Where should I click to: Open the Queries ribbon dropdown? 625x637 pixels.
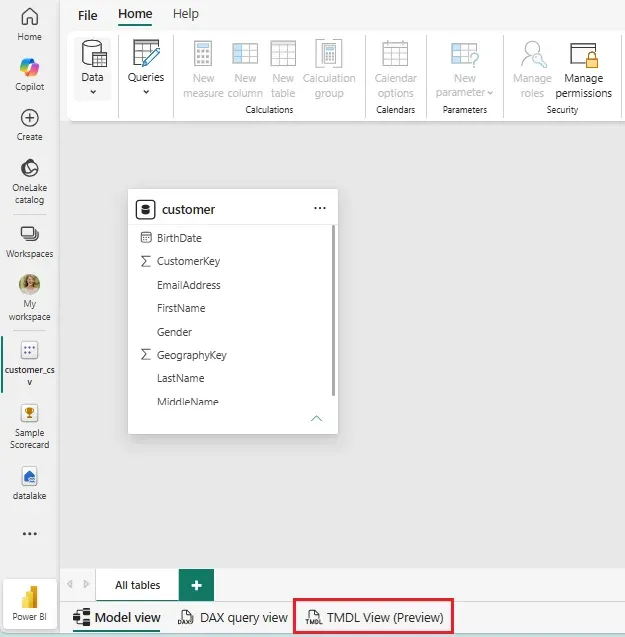[146, 68]
